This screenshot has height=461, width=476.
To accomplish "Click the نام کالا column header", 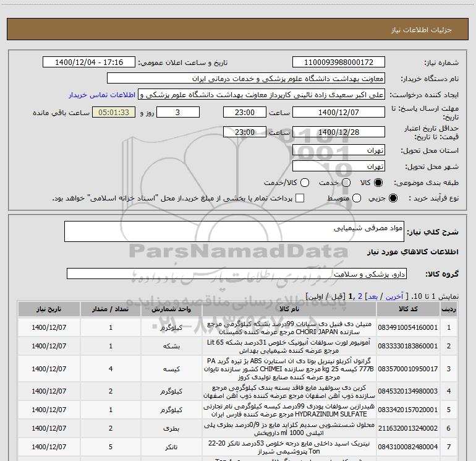I will [x=289, y=309].
